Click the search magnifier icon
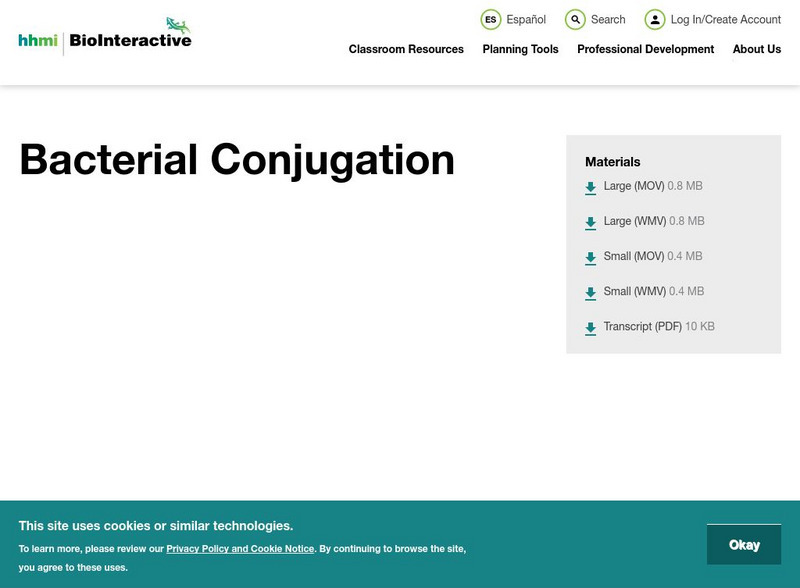This screenshot has height=588, width=800. pos(574,18)
